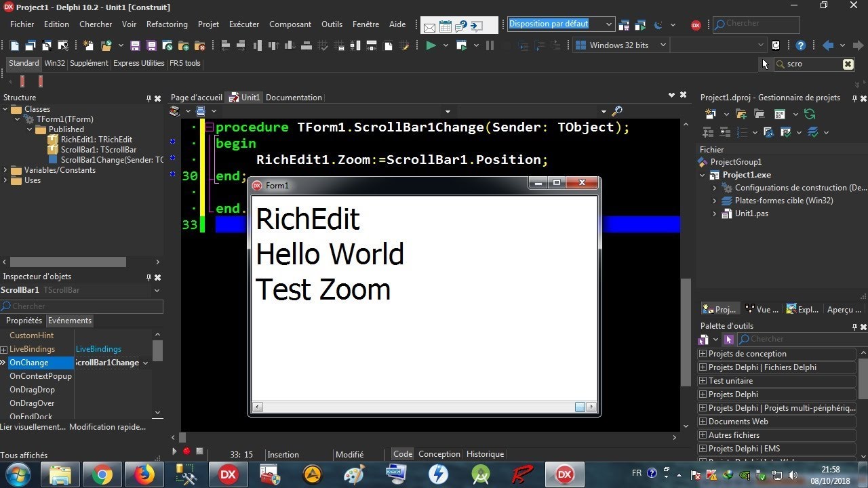
Task: Open the Run button dropdown arrow
Action: [446, 45]
